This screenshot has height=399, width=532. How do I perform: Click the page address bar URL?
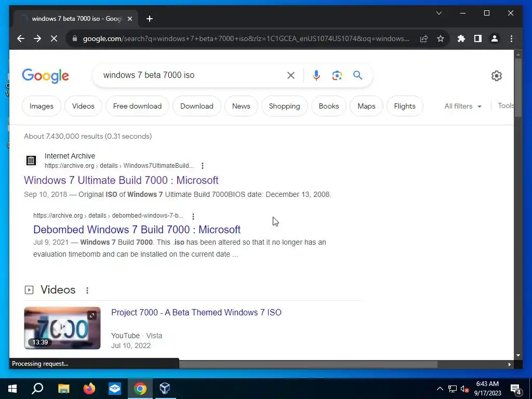coord(246,38)
